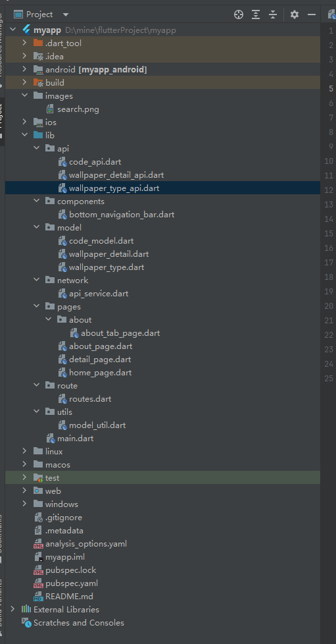Viewport: 336px width, 644px height.
Task: Click line number 12 in the gutter
Action: coord(329,190)
